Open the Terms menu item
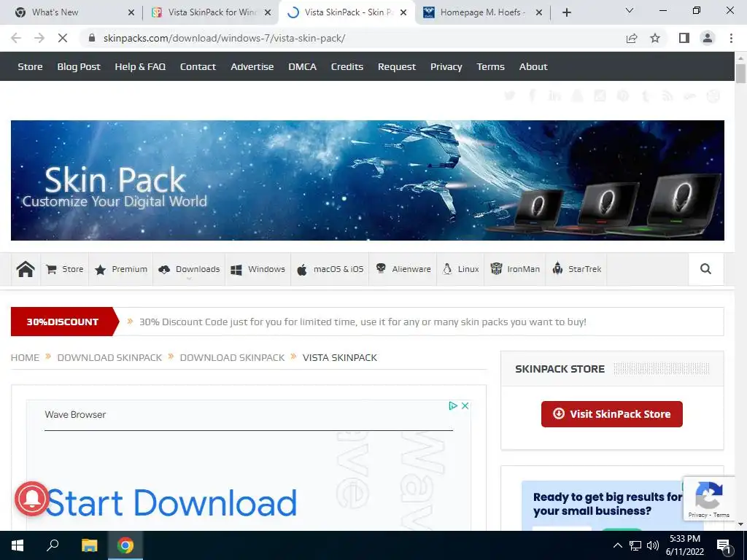 click(490, 66)
